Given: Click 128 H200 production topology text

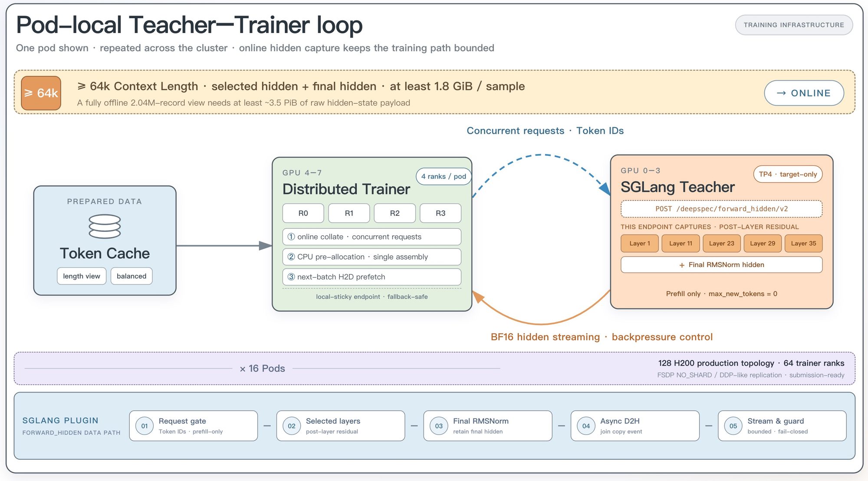Looking at the screenshot, I should tap(716, 363).
